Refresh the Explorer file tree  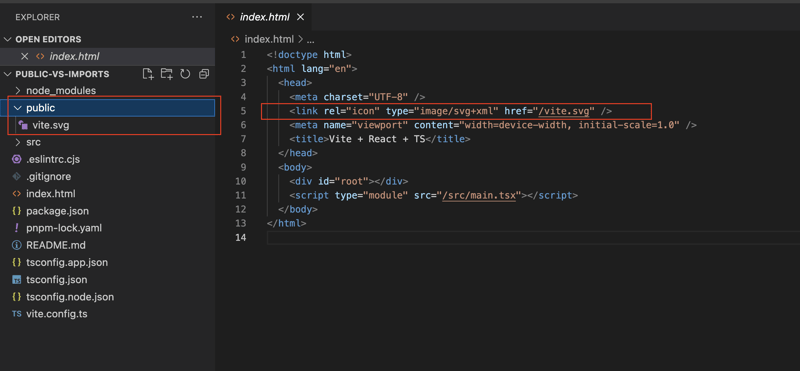(185, 74)
